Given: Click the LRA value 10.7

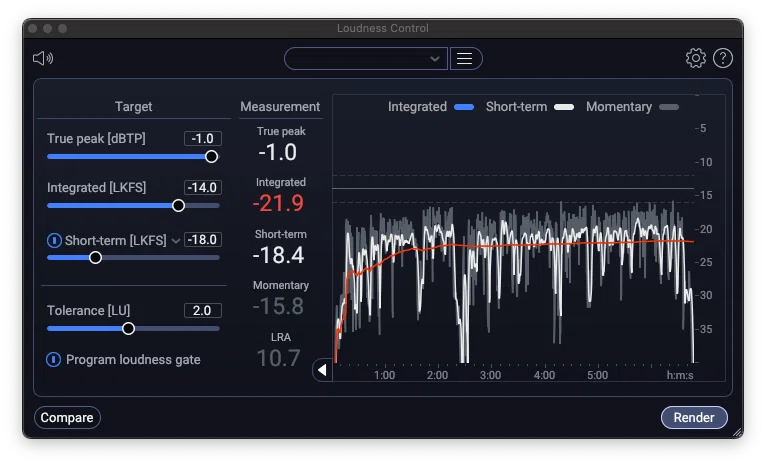Looking at the screenshot, I should coord(278,358).
